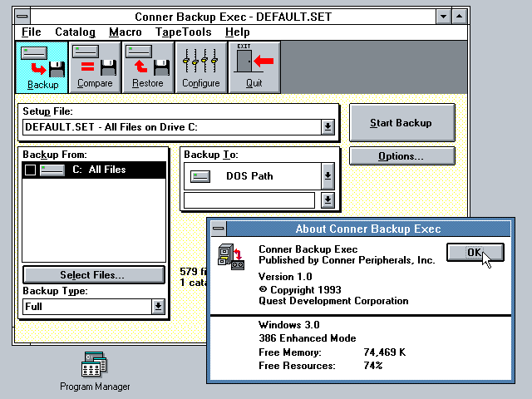
Task: Toggle the C: All Files checkbox
Action: [x=30, y=170]
